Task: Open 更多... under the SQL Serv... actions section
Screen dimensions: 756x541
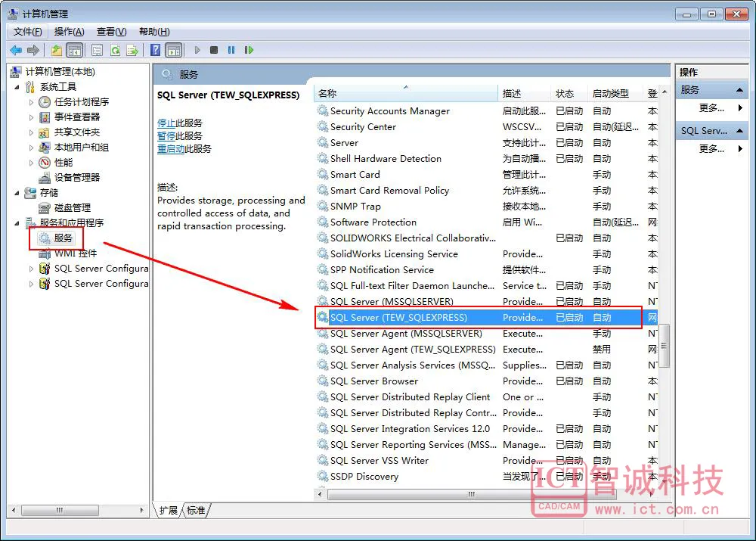Action: [711, 148]
